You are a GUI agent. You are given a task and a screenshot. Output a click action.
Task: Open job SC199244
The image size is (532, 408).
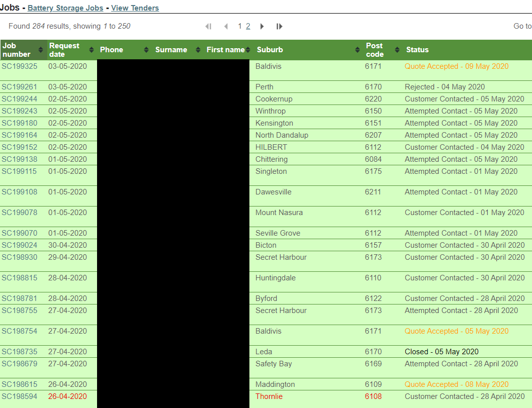[x=19, y=99]
